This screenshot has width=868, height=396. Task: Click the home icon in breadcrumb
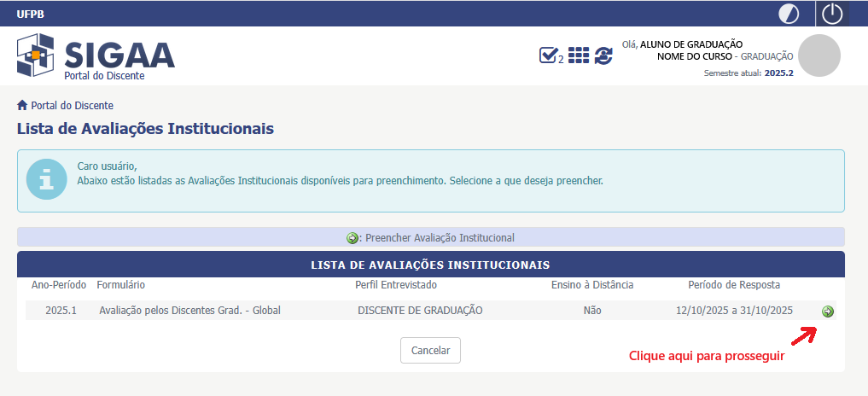[22, 105]
